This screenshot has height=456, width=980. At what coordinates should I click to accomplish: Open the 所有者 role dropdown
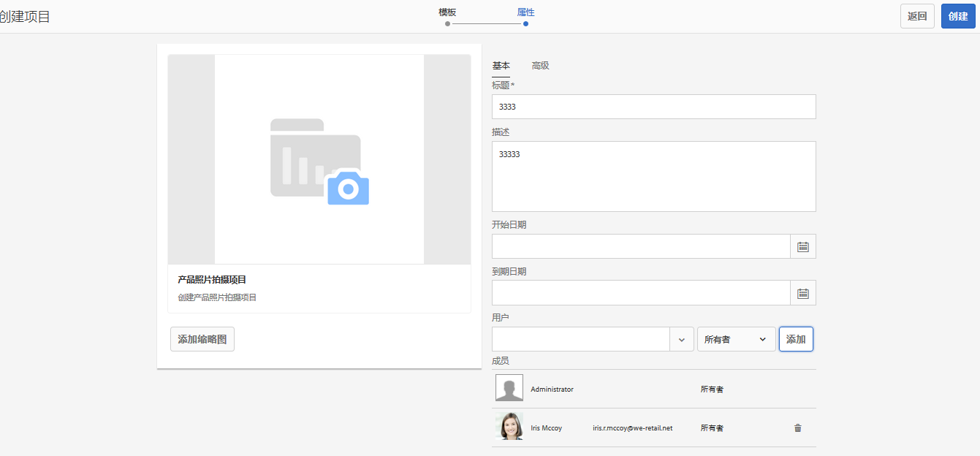[737, 339]
